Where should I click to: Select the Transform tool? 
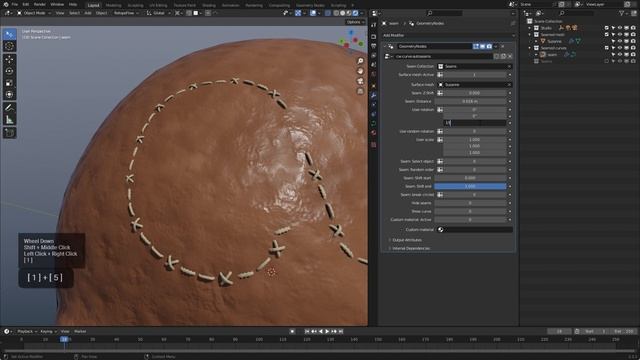(9, 95)
